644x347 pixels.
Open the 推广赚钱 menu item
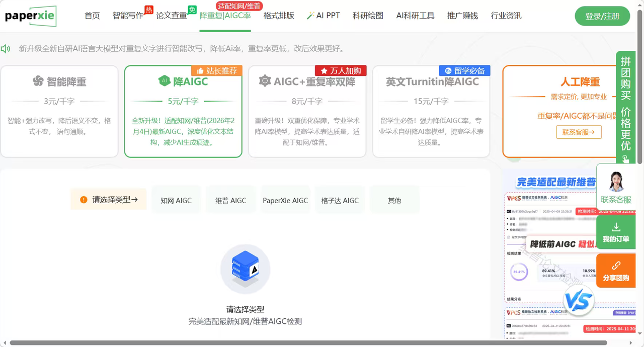[462, 16]
